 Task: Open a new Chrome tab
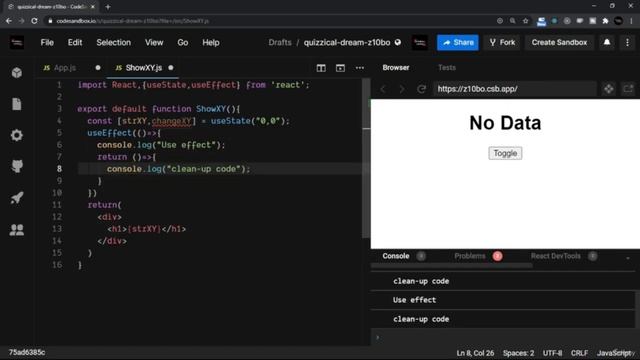coord(108,7)
